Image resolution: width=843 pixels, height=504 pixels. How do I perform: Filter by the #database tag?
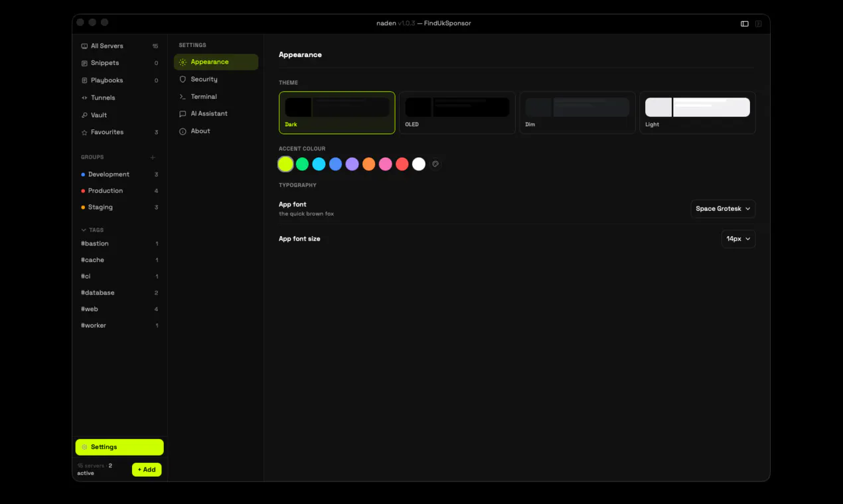(119, 293)
